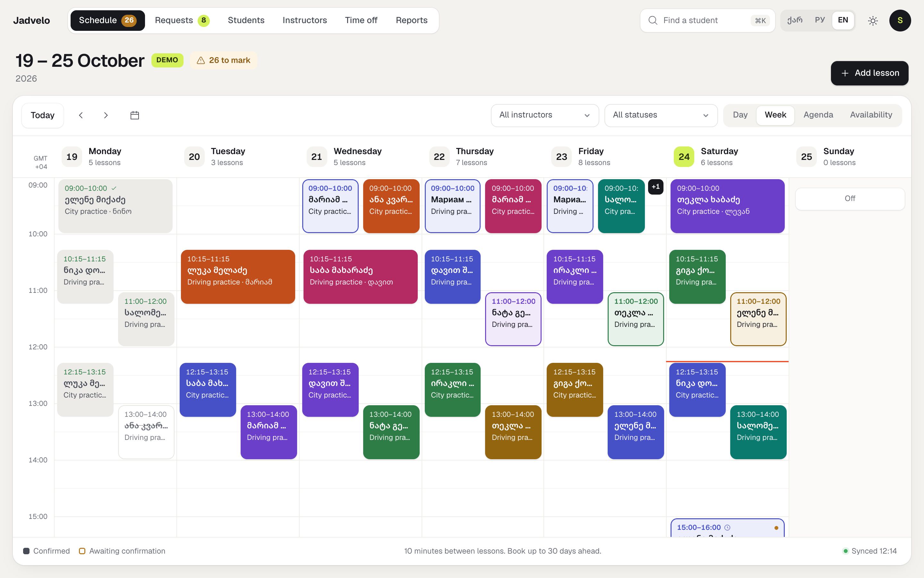Click 'Synced 12:14' status text
The height and width of the screenshot is (578, 924).
click(x=874, y=551)
